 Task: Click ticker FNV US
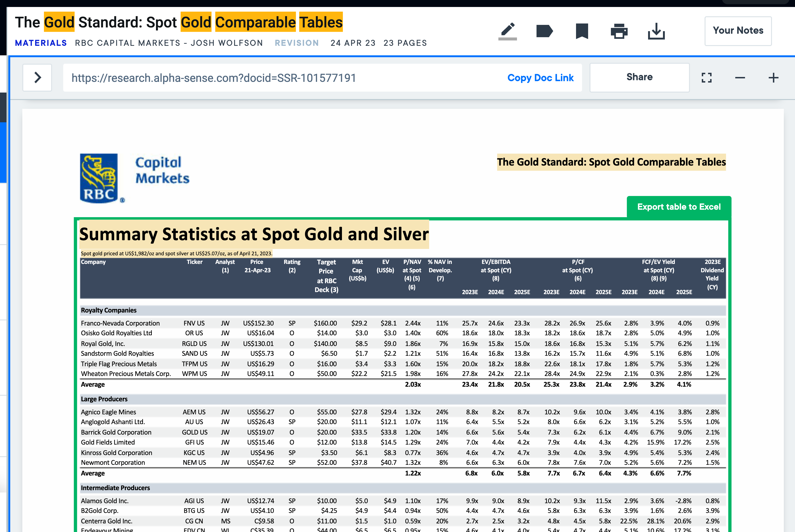click(x=194, y=323)
